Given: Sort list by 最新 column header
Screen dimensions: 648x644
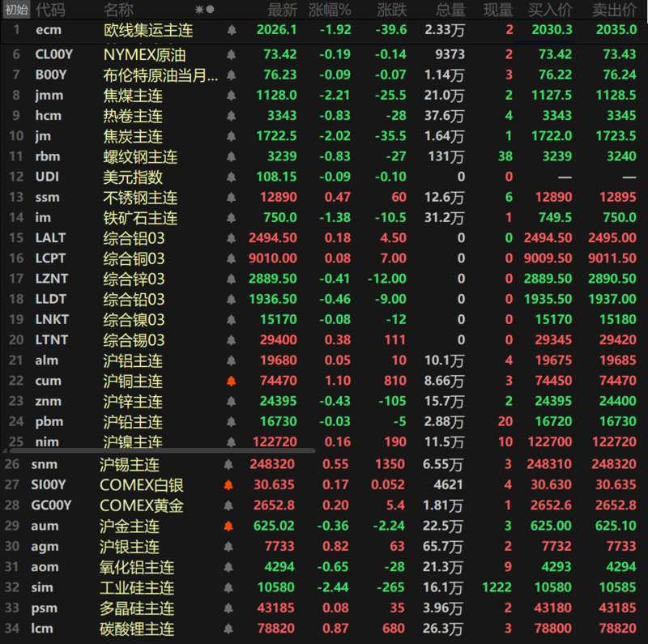Looking at the screenshot, I should 282,10.
